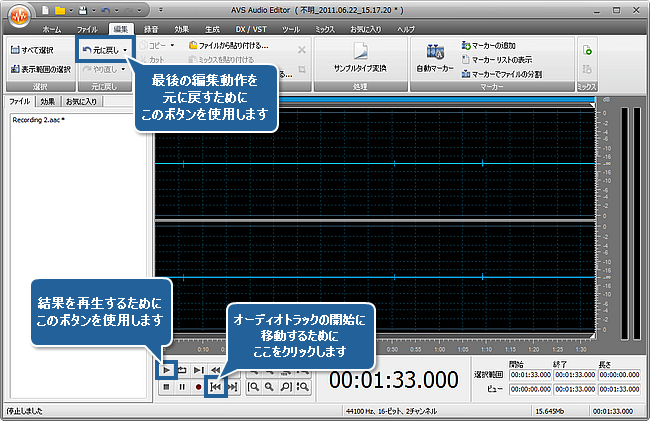
Task: Click play-to-end button
Action: tap(199, 370)
